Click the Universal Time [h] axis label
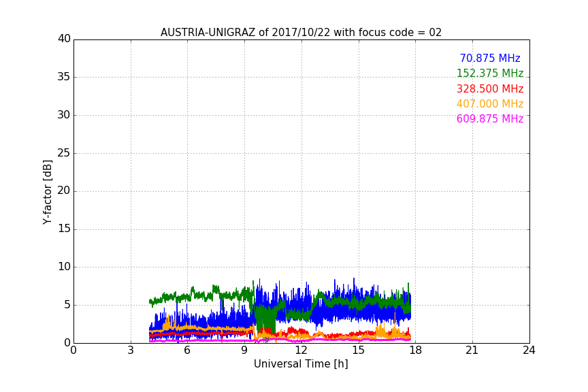Screen dimensions: 588x392 pos(301,364)
